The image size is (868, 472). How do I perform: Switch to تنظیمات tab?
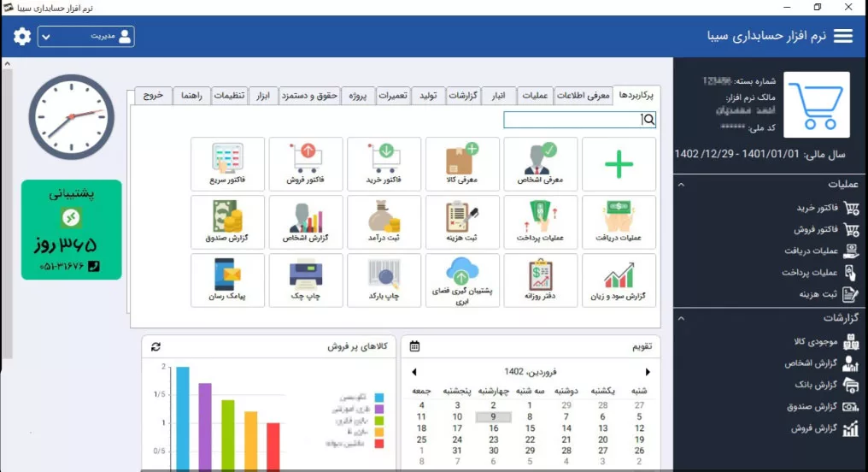point(229,96)
